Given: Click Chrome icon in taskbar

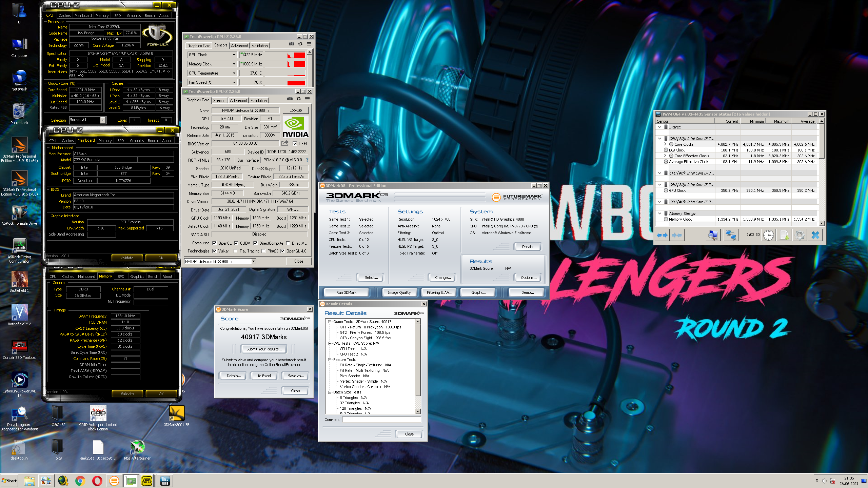Looking at the screenshot, I should click(x=80, y=481).
